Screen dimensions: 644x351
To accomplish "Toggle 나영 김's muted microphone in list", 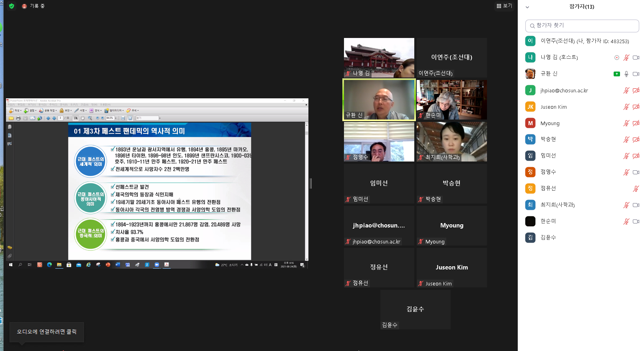I will (x=626, y=58).
